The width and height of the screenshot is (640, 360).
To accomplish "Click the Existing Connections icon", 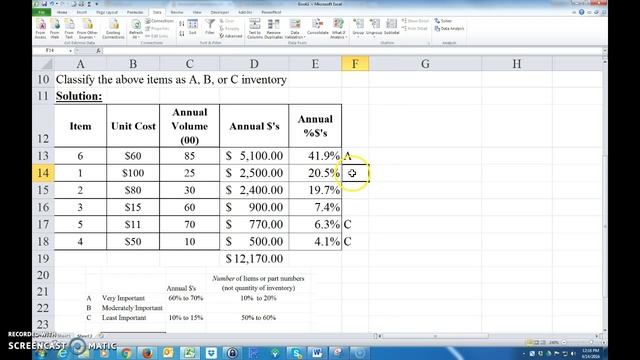I will pyautogui.click(x=113, y=29).
